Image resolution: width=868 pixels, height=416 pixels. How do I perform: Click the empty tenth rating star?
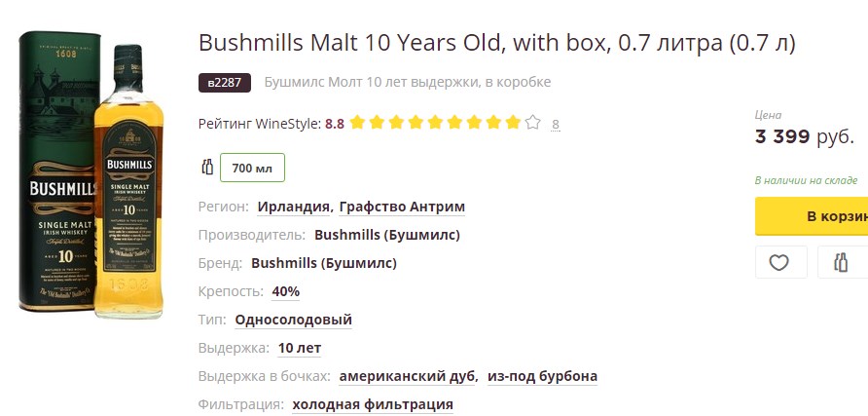coord(532,123)
